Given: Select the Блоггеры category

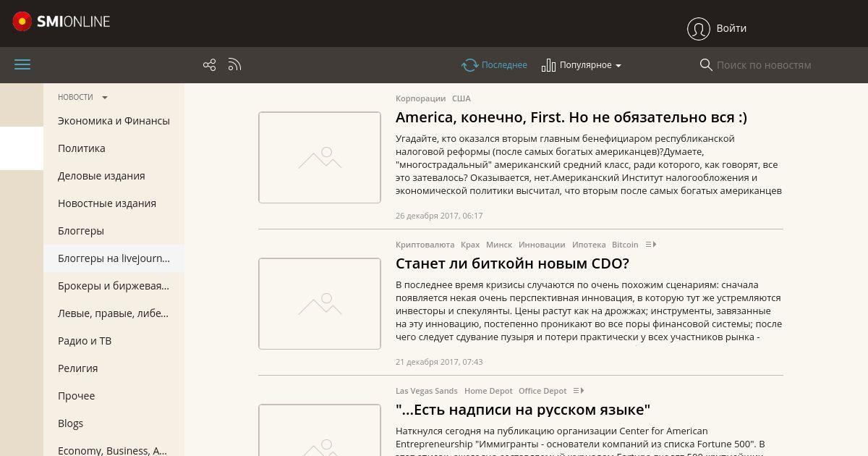Looking at the screenshot, I should coord(114,231).
